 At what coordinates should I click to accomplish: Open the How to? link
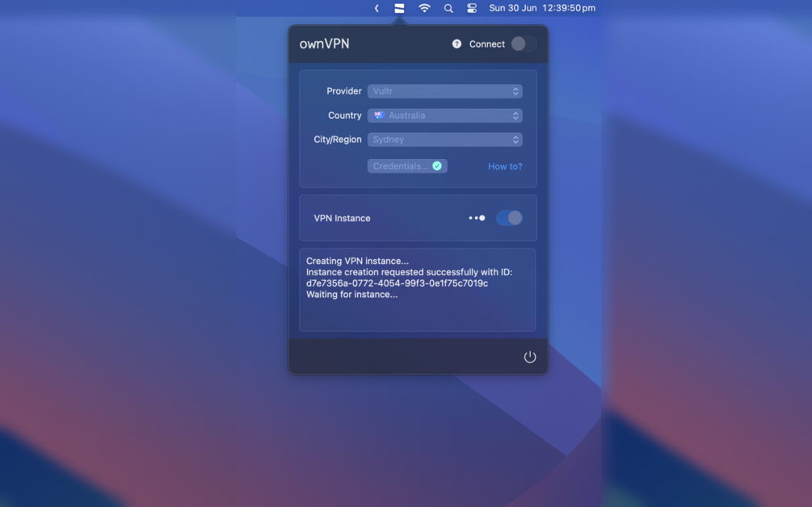[505, 166]
